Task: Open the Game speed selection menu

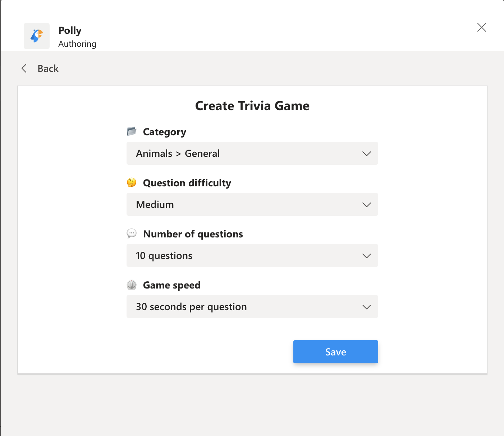Action: 252,306
